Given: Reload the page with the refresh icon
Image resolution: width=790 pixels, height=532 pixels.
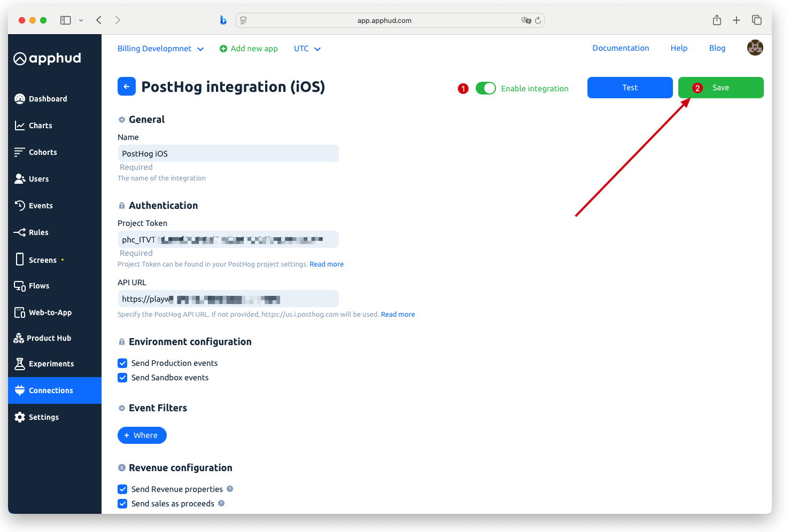Looking at the screenshot, I should coord(538,20).
